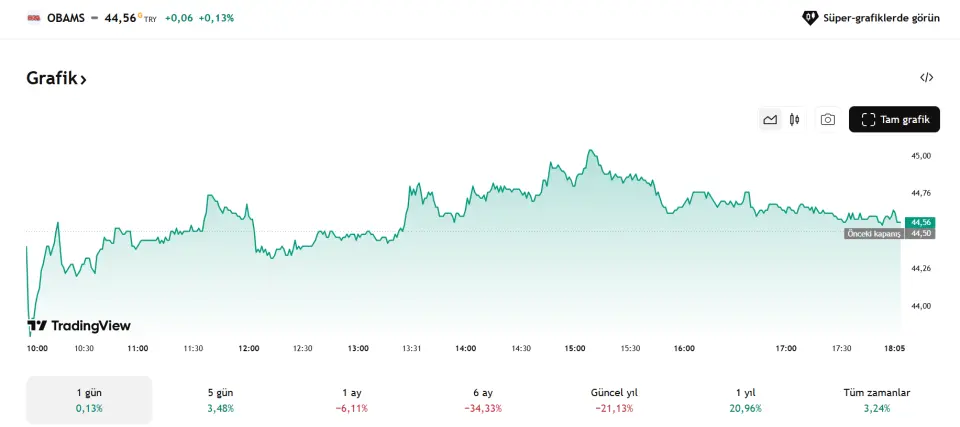Click the diamond icon beside Süper-grafiklerde görün
Viewport: 960px width, 427px height.
point(810,18)
